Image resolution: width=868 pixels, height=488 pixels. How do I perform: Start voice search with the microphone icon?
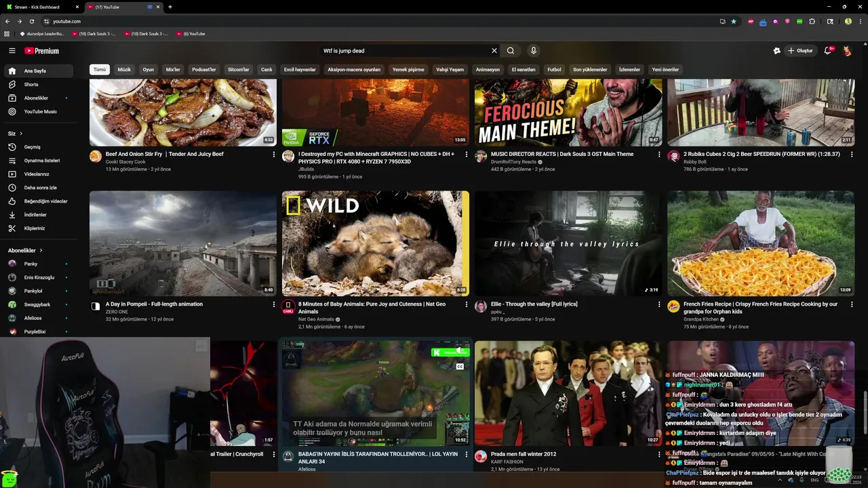tap(534, 51)
